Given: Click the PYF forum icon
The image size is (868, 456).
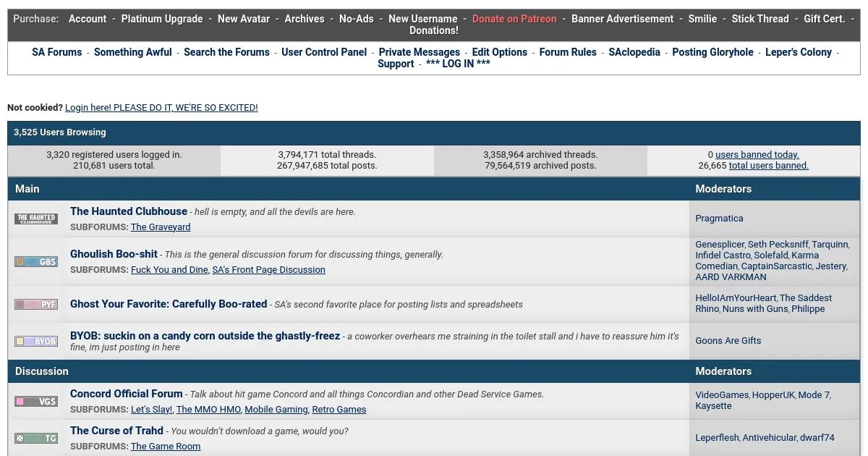Looking at the screenshot, I should point(36,304).
